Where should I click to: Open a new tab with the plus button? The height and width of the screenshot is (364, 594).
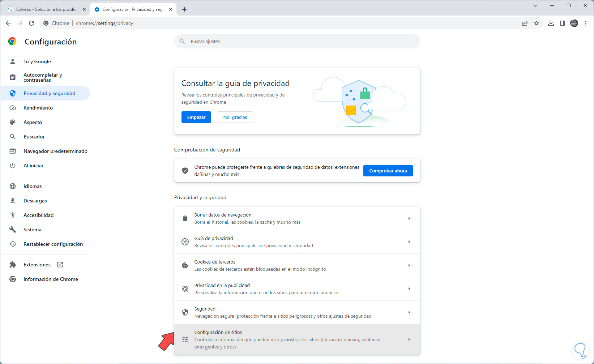click(184, 9)
